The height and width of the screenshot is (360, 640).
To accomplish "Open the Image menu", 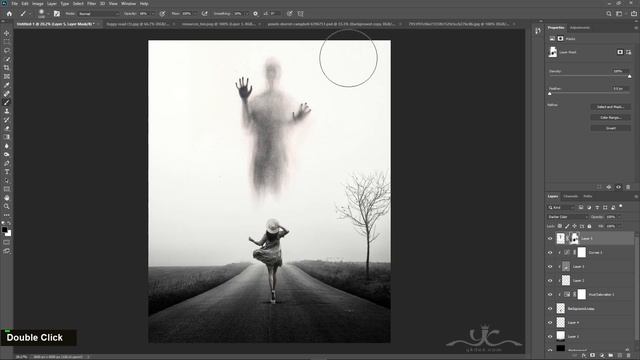I will point(38,4).
